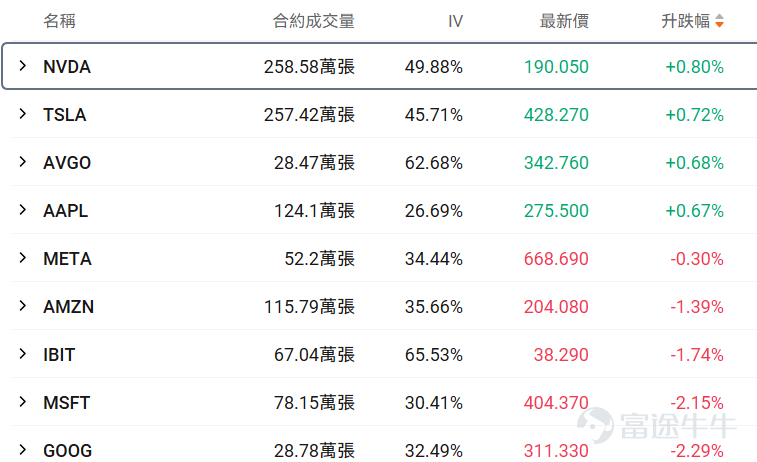Click META IV value 34.44%

coord(434,259)
